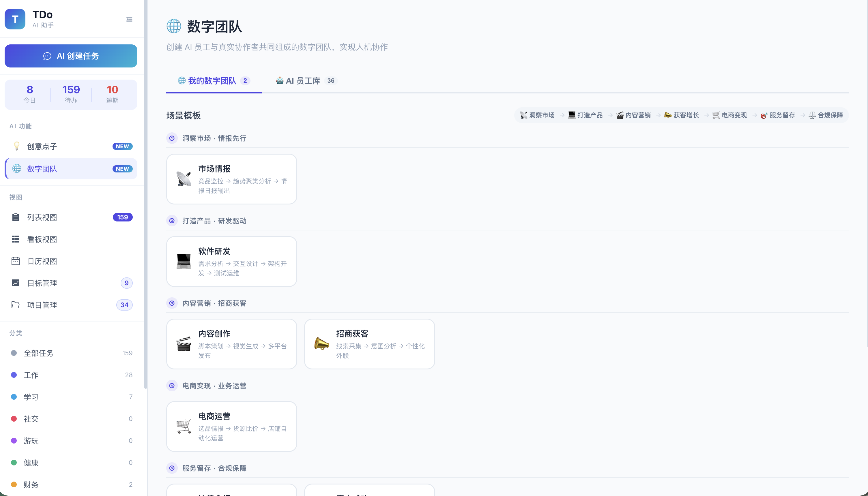Open 项目管理 from the sidebar

click(x=71, y=305)
